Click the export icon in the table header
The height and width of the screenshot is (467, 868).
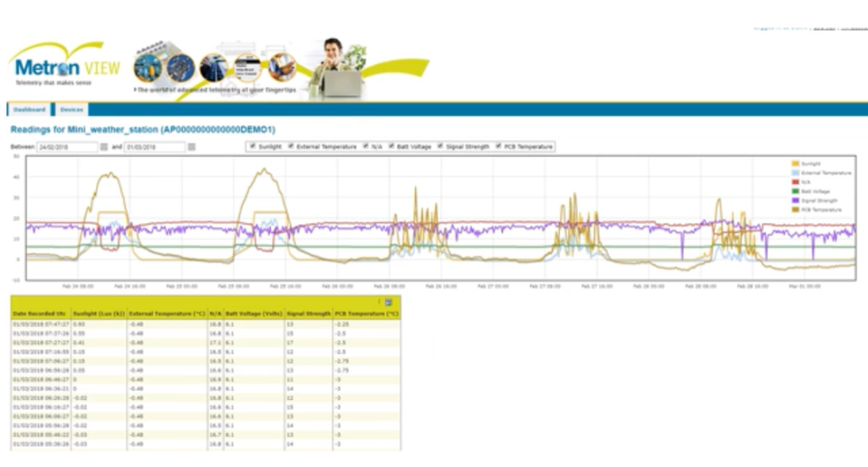coord(389,302)
